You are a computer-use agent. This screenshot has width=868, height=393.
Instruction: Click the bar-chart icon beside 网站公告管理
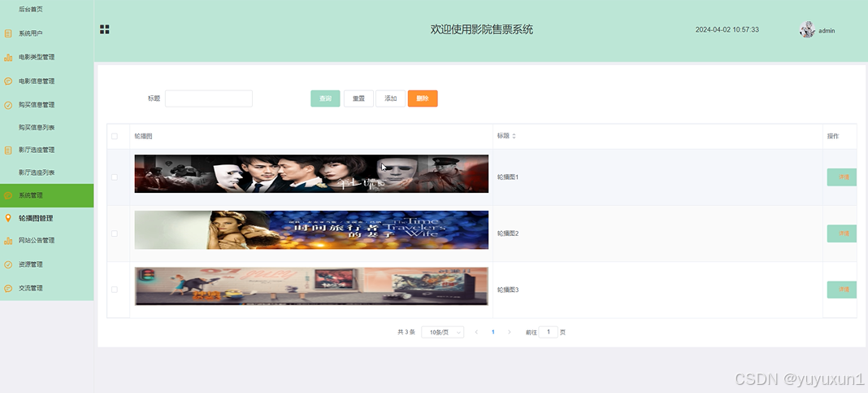[x=8, y=241]
